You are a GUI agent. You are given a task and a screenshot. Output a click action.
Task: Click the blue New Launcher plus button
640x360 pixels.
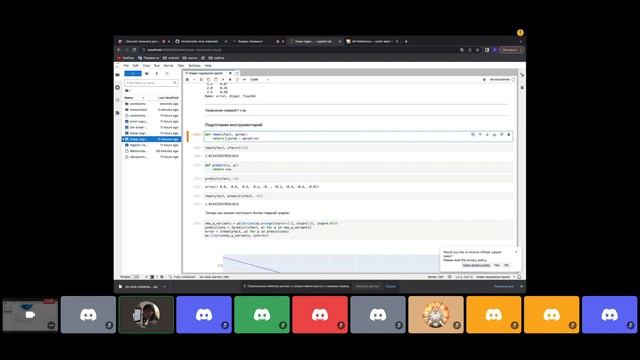click(x=133, y=73)
